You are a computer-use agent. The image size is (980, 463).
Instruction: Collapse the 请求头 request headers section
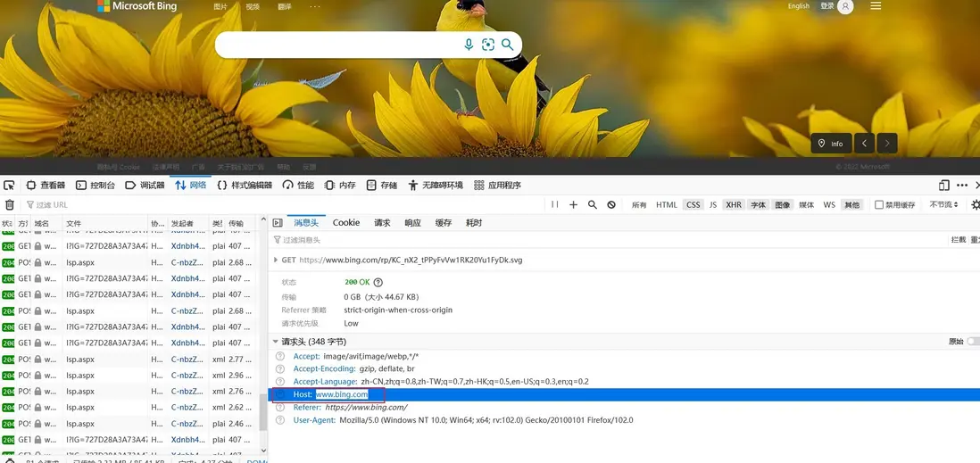[276, 342]
